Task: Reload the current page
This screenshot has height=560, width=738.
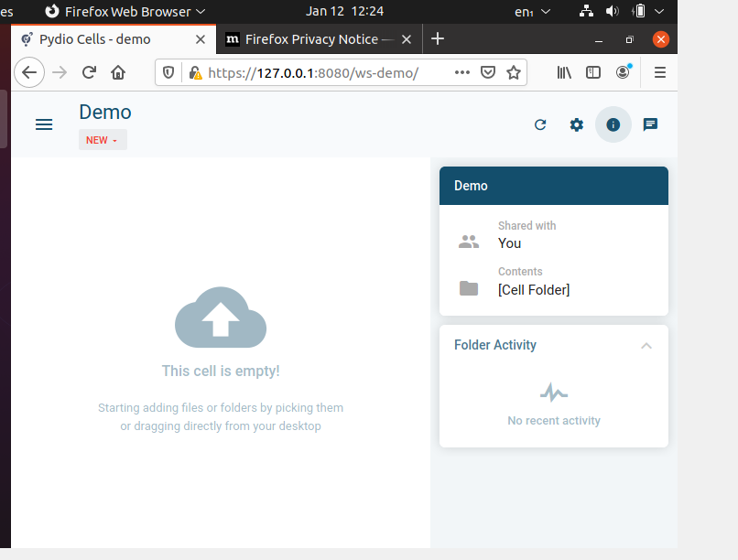Action: (89, 72)
